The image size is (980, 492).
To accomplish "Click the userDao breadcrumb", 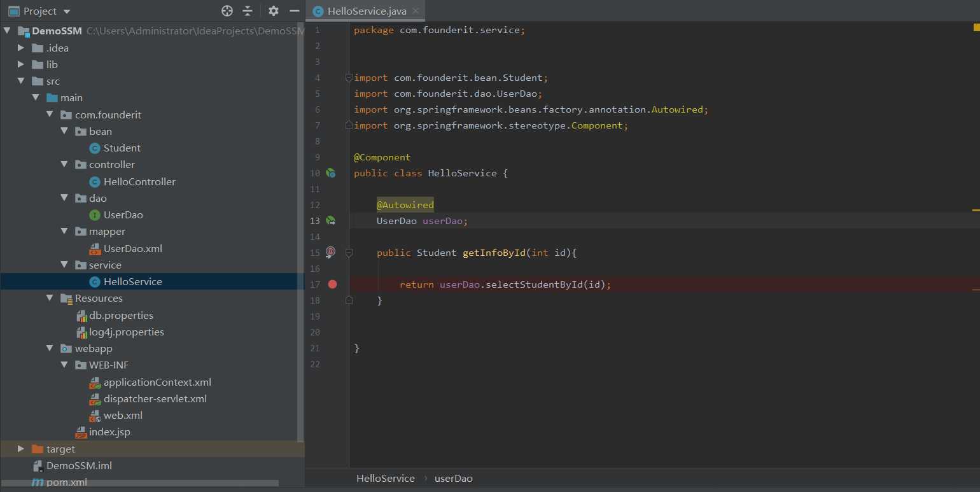I will (453, 478).
